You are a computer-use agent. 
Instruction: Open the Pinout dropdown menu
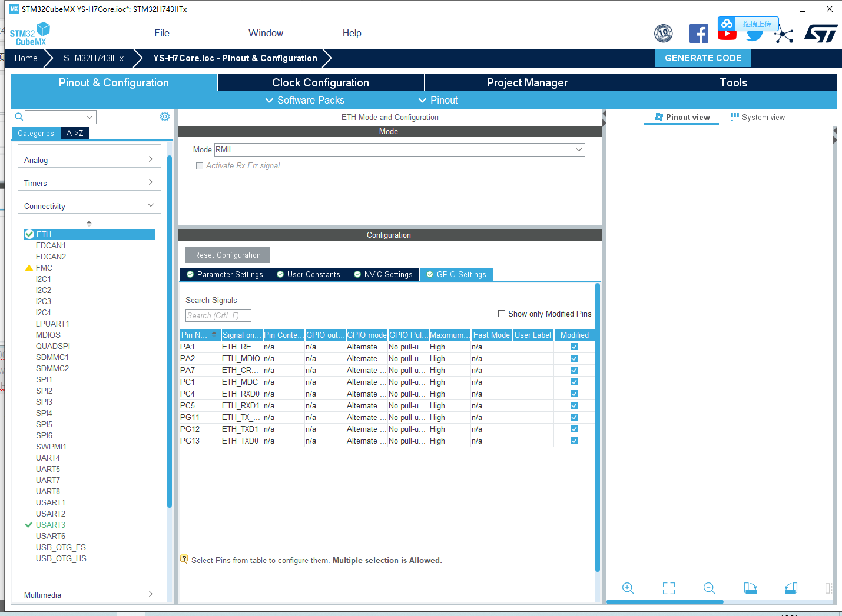pyautogui.click(x=437, y=100)
